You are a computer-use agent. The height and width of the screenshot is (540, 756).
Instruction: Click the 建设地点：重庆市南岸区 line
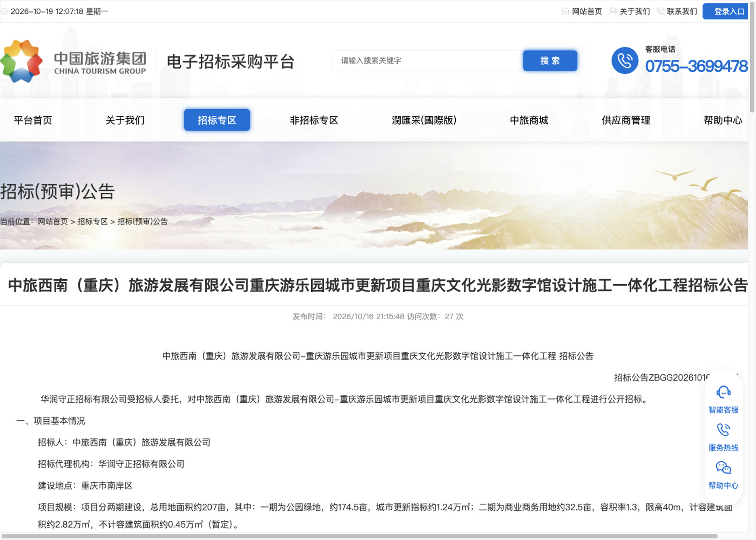coord(85,486)
